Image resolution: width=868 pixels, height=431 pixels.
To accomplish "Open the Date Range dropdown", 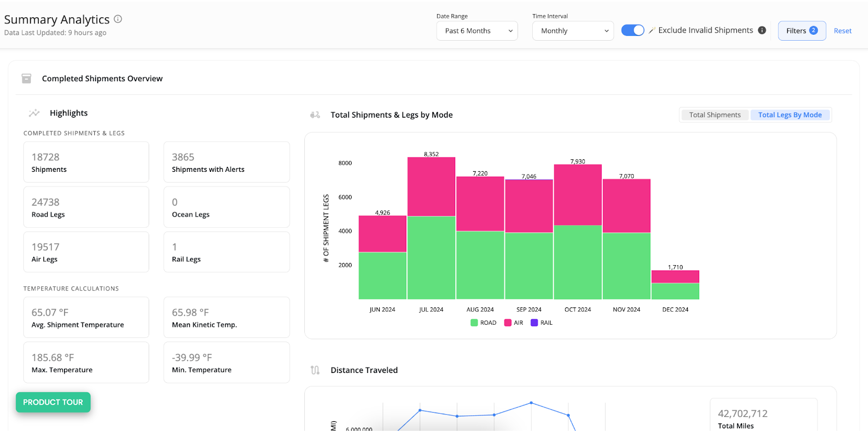I will [477, 31].
